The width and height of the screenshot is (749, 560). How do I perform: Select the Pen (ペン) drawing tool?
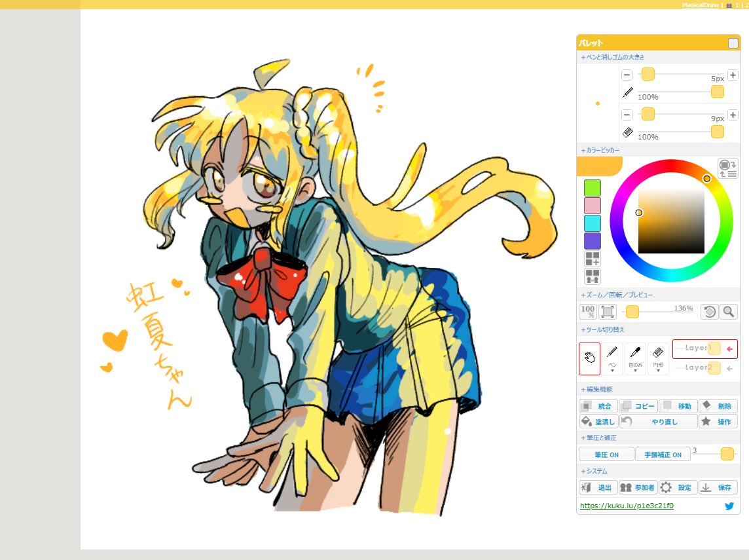click(x=612, y=352)
